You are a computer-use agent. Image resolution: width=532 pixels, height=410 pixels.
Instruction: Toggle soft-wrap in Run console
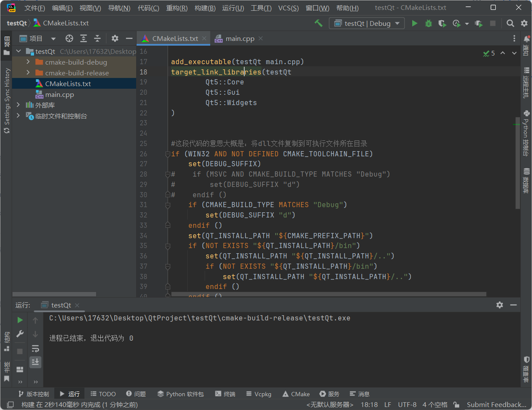[x=35, y=348]
